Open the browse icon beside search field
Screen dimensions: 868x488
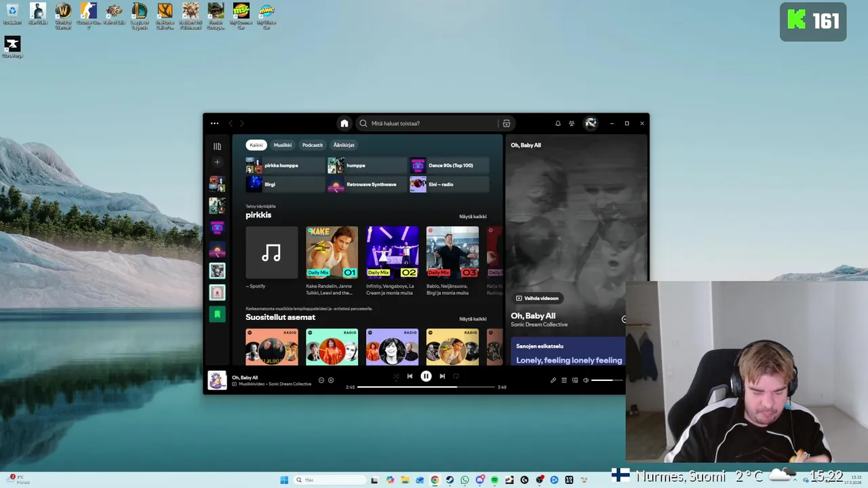click(x=506, y=123)
